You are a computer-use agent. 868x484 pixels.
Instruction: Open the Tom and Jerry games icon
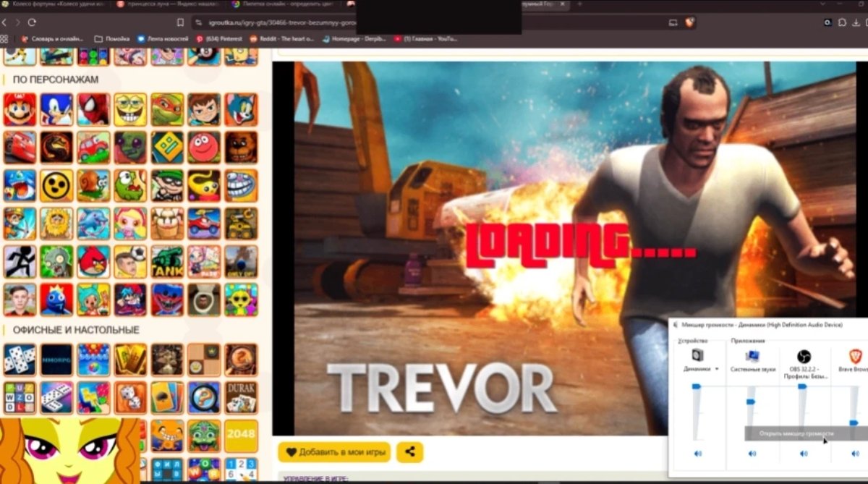(241, 109)
